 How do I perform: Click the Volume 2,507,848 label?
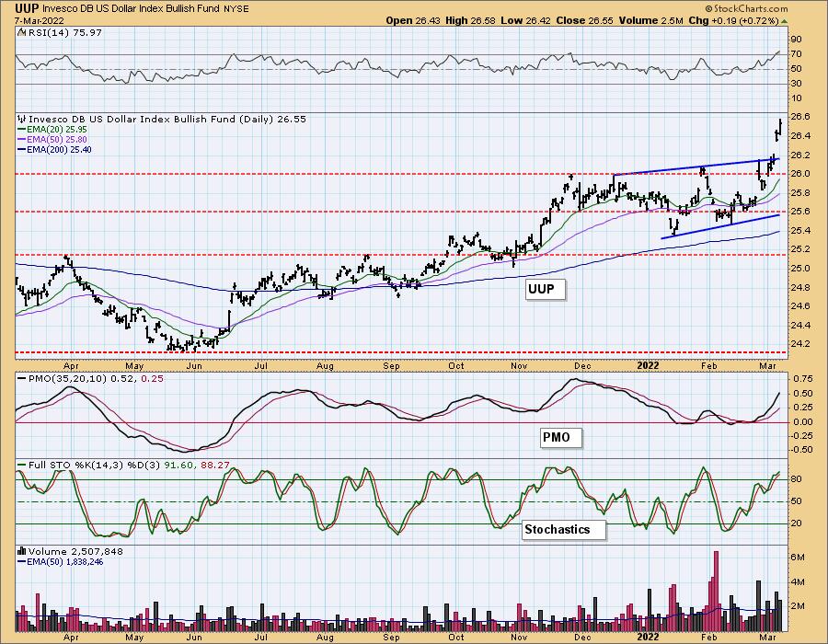click(x=75, y=552)
